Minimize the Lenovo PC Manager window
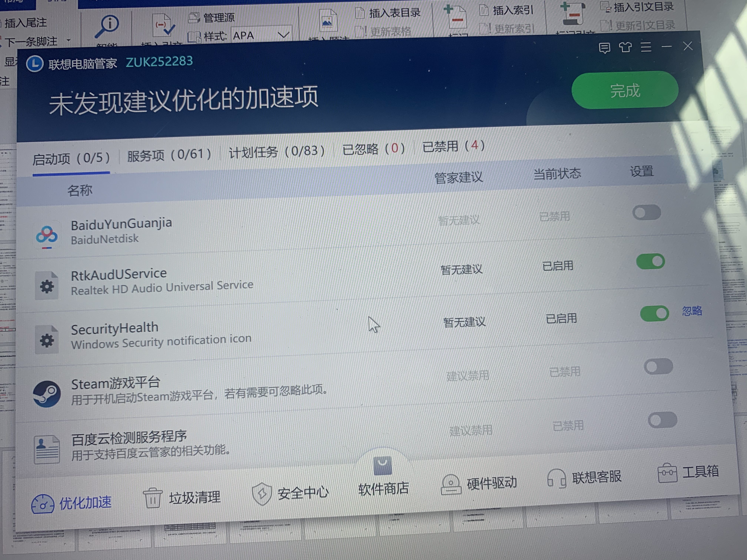This screenshot has height=560, width=747. 666,46
